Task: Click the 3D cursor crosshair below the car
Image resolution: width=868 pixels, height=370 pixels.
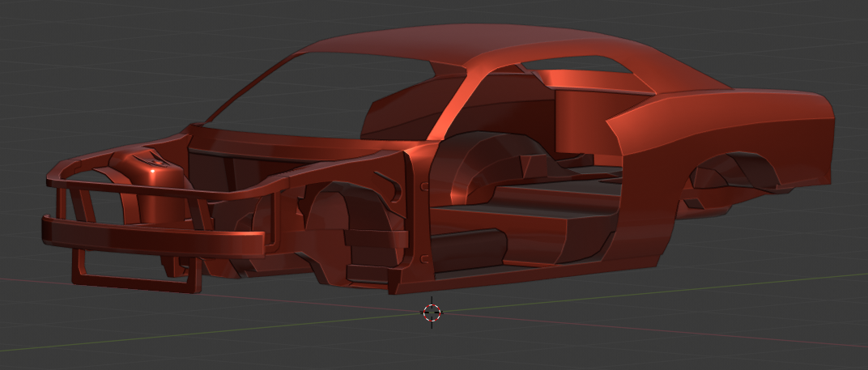Action: [432, 313]
